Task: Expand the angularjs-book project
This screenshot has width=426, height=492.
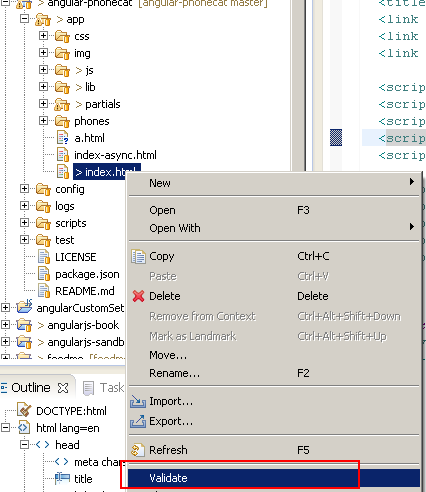Action: point(5,324)
